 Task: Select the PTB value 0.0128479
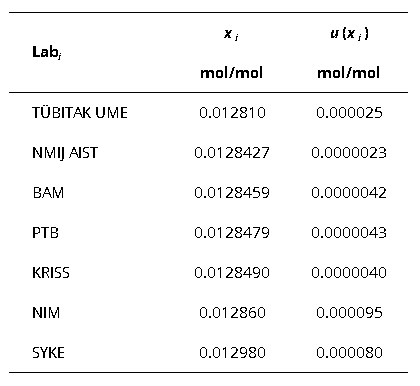tap(232, 233)
